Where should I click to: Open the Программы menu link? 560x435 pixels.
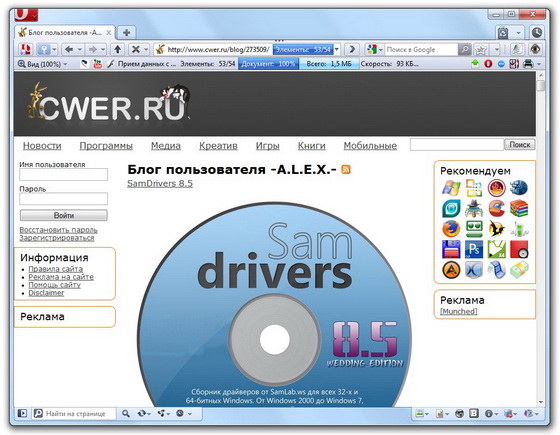click(106, 146)
